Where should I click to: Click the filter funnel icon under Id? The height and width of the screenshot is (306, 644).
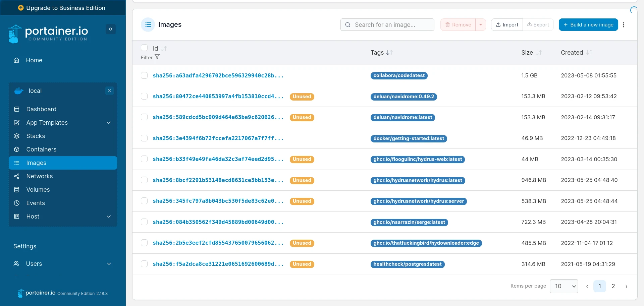[x=157, y=57]
